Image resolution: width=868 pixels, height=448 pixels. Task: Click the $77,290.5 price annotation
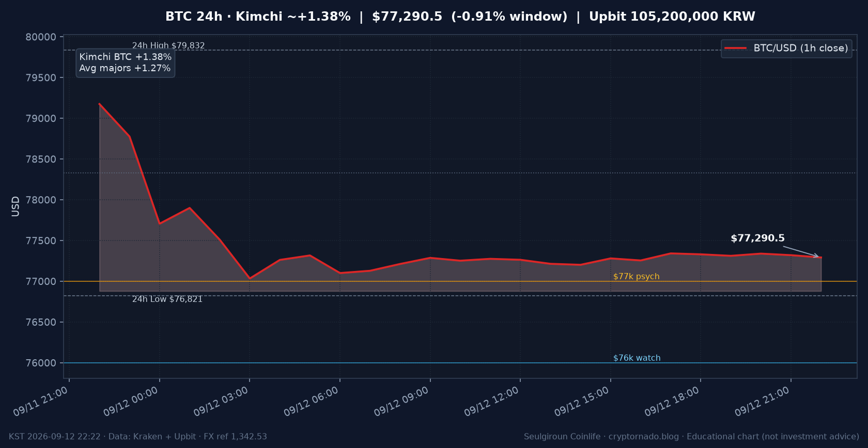(757, 238)
